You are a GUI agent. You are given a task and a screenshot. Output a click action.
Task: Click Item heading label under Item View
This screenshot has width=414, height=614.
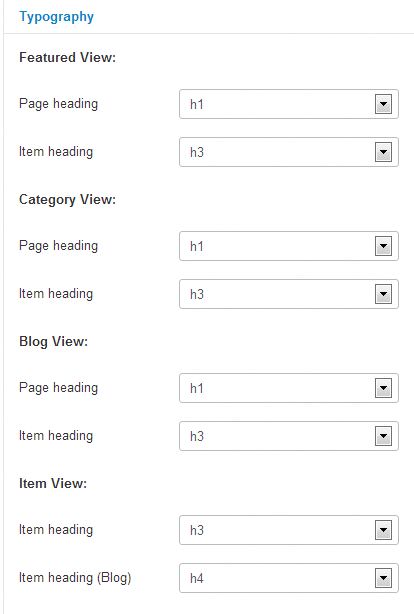[x=56, y=530]
